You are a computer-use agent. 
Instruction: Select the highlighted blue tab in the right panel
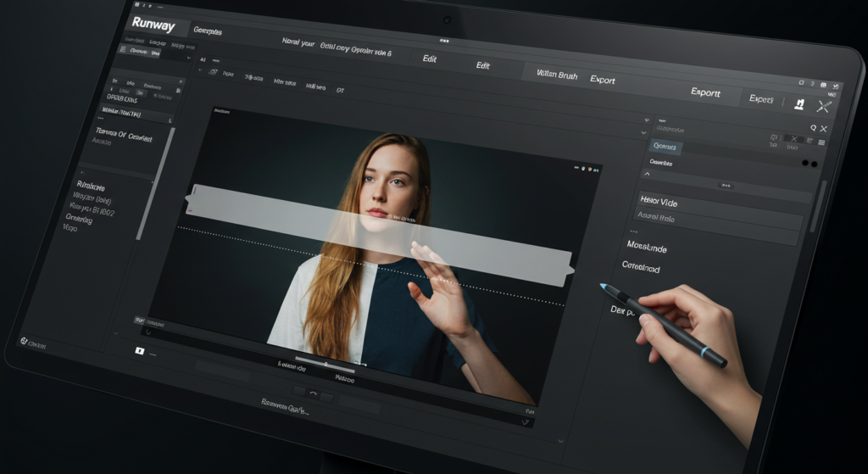coord(665,147)
